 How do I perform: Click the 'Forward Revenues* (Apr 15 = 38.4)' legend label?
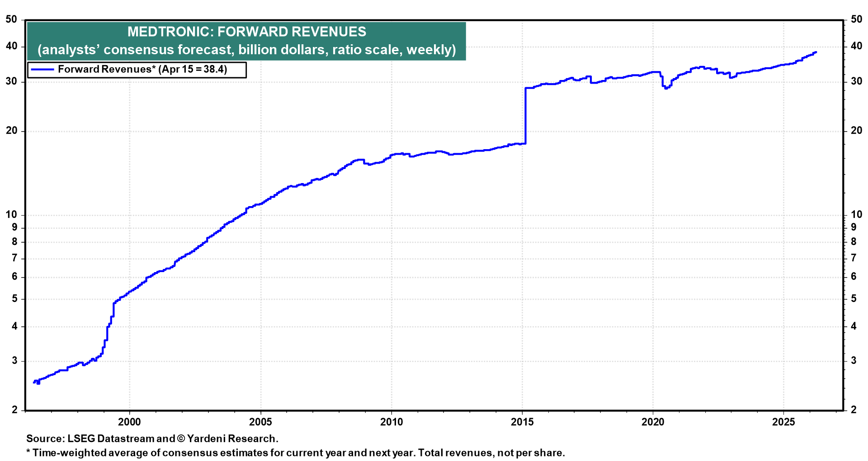click(x=142, y=70)
